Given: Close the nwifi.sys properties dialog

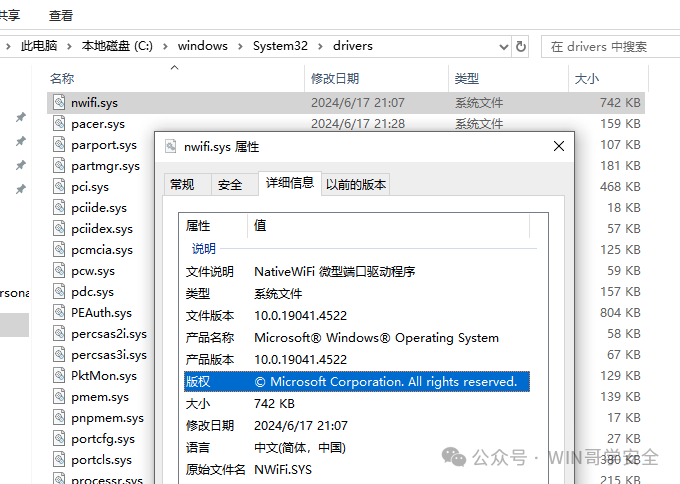Looking at the screenshot, I should coord(559,146).
